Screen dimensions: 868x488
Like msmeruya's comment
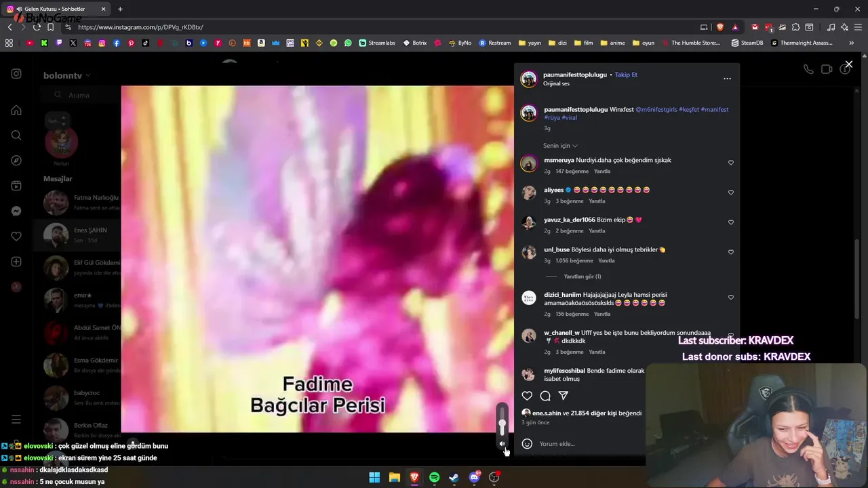730,163
